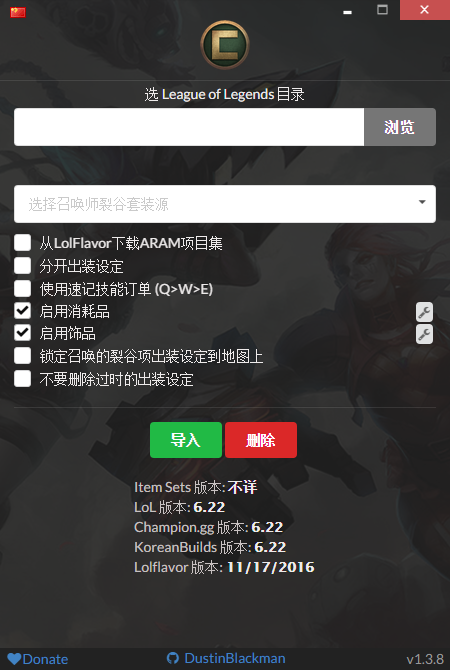The height and width of the screenshot is (670, 450).
Task: Check 不要删除过时的出装设定 option
Action: [22, 379]
